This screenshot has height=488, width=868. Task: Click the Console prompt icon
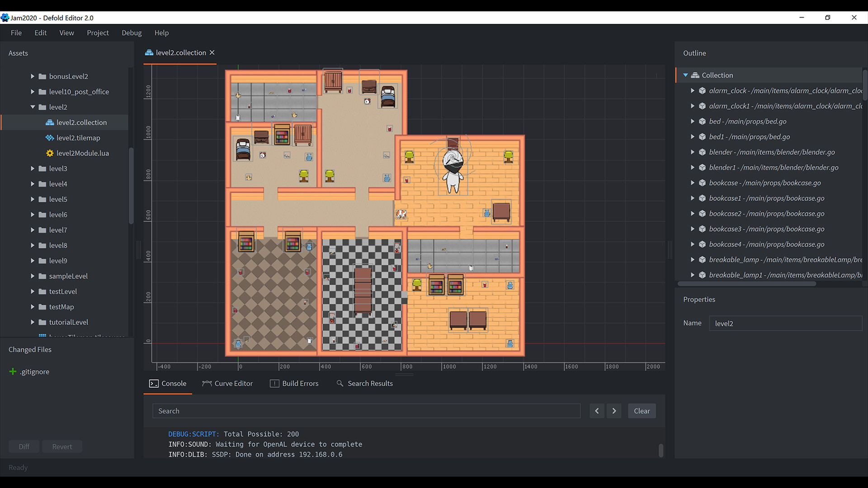[154, 383]
